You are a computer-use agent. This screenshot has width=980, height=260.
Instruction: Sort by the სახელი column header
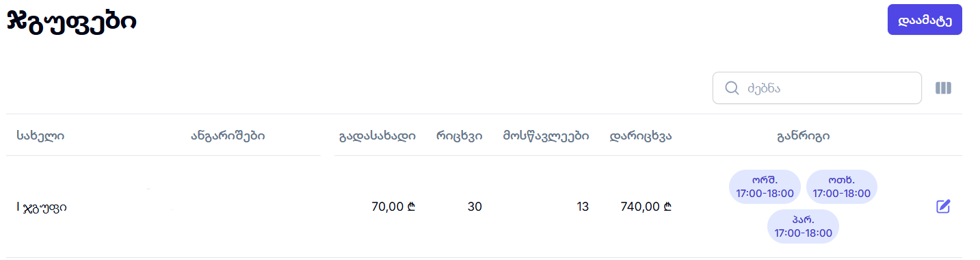point(40,135)
